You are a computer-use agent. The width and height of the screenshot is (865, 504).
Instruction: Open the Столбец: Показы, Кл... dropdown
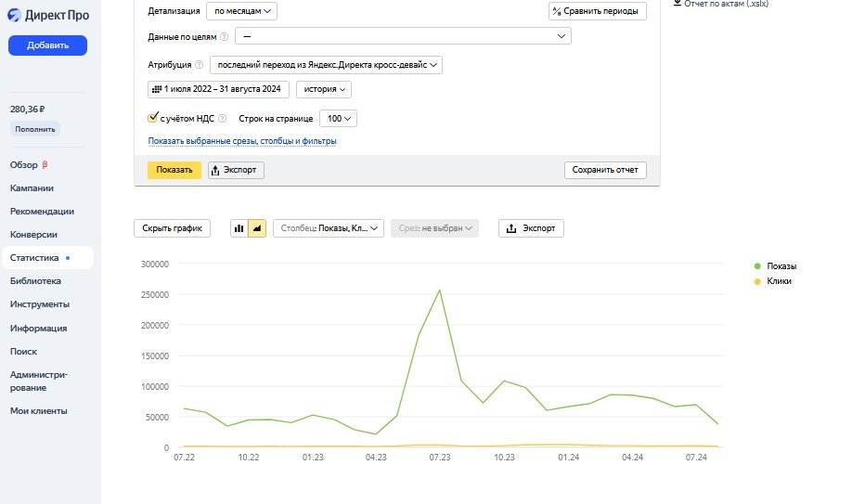329,228
